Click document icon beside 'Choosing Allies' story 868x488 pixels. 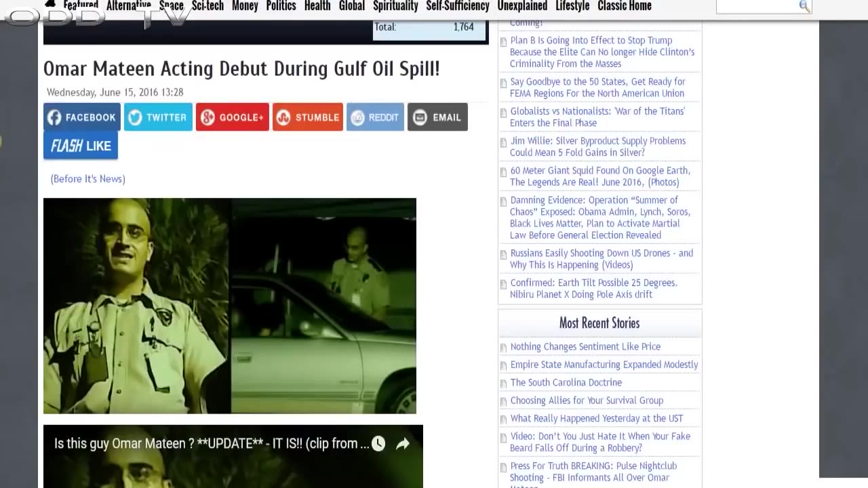(503, 402)
